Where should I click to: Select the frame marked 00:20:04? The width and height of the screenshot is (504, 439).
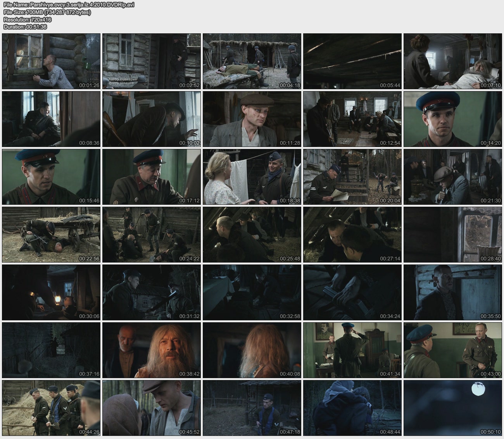pyautogui.click(x=352, y=177)
